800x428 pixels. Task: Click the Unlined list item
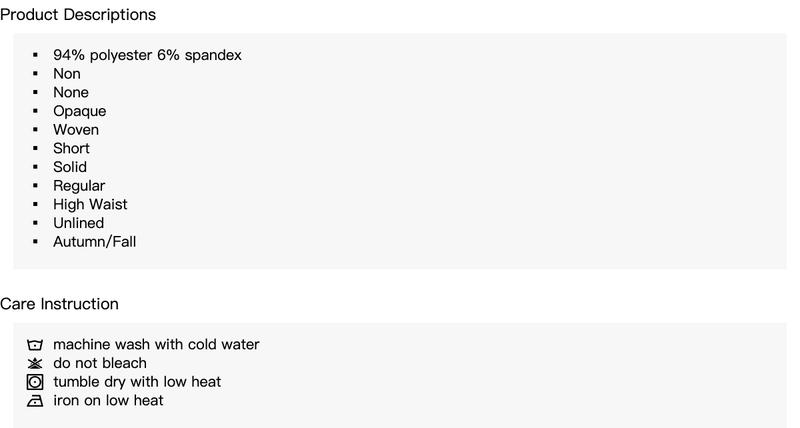(79, 223)
